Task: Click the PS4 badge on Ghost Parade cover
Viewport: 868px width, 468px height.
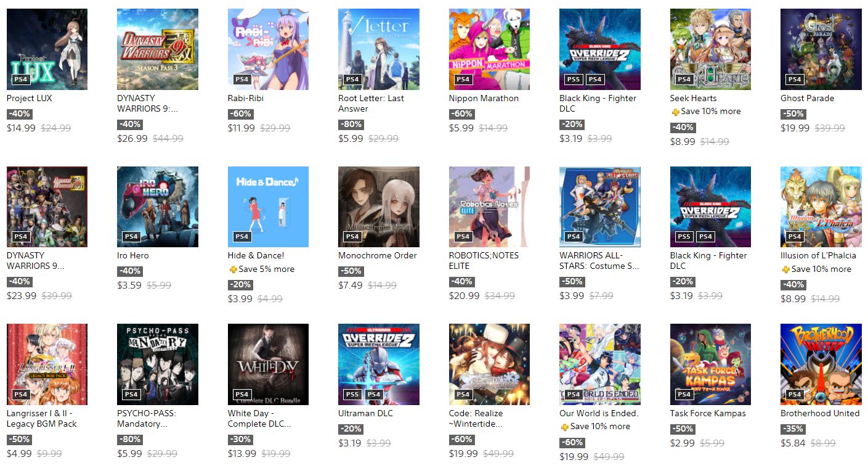Action: 795,80
